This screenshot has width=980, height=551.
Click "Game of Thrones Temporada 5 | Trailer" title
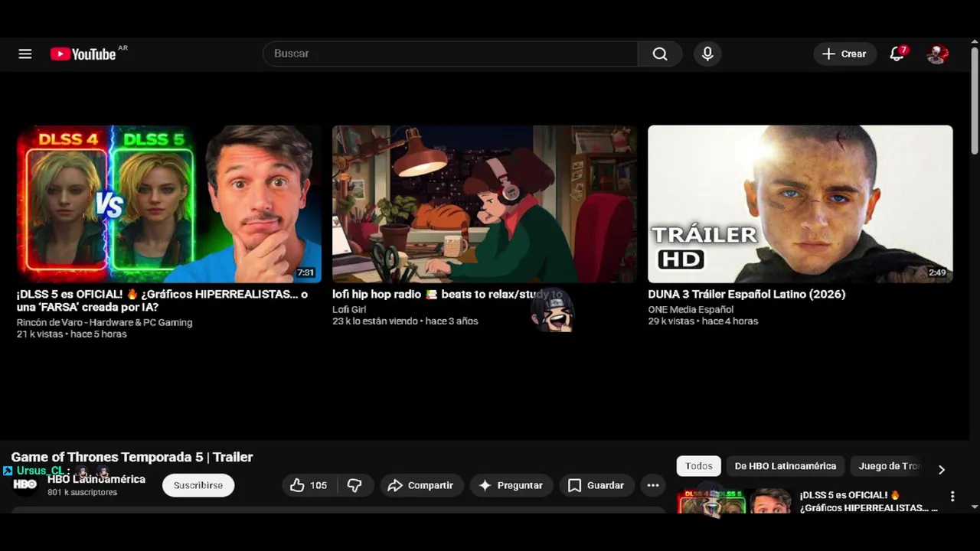[132, 457]
